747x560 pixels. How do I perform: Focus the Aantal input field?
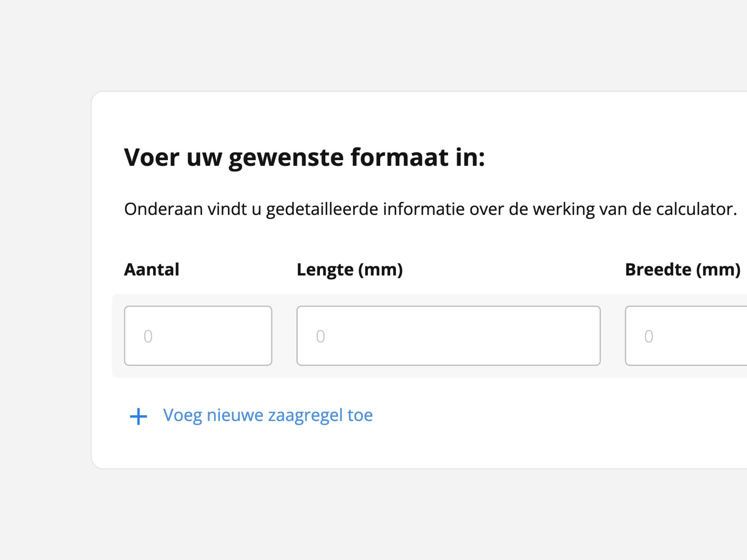click(x=198, y=336)
